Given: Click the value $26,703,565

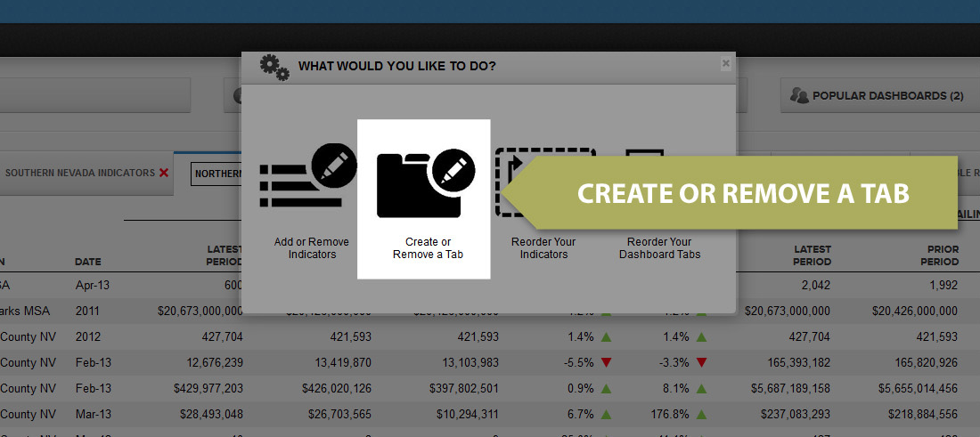Looking at the screenshot, I should (x=339, y=414).
